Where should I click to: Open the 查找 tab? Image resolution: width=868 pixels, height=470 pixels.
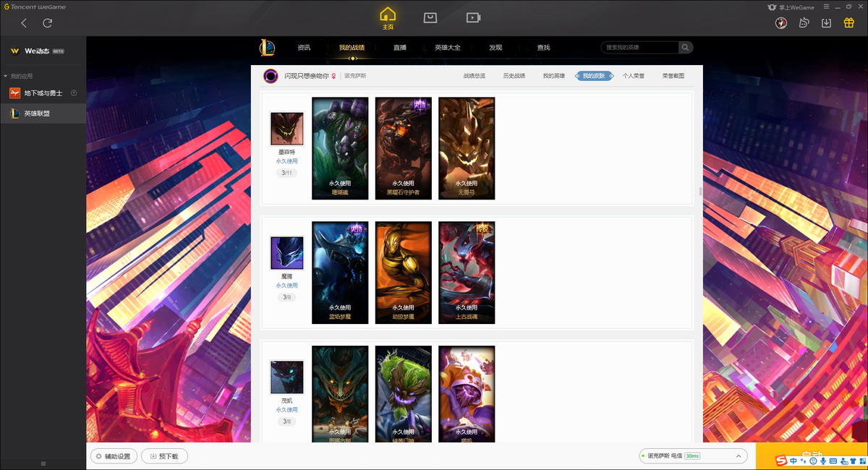[x=543, y=48]
